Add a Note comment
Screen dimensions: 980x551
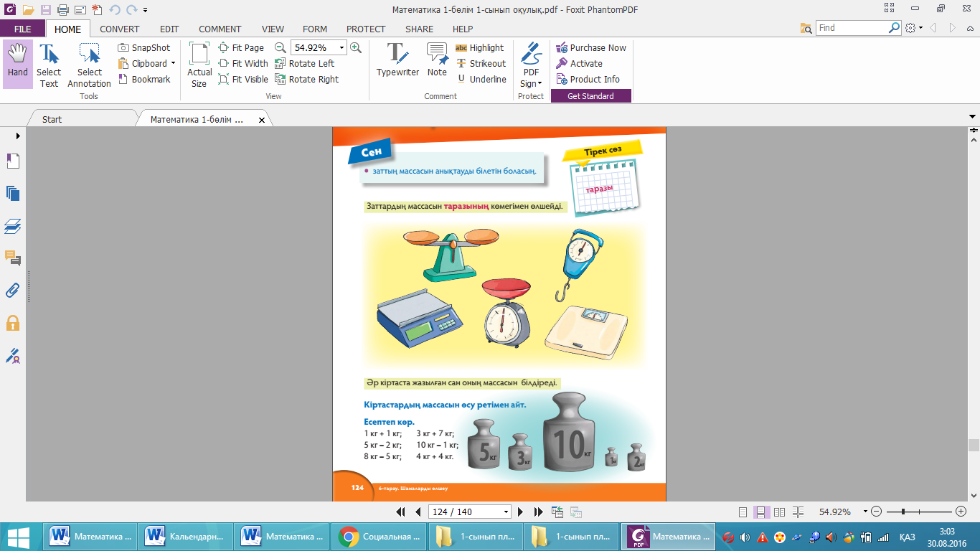(437, 60)
